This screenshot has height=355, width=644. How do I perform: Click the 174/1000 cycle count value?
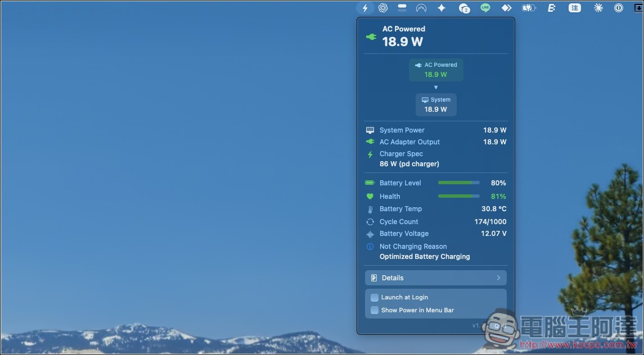tap(490, 222)
